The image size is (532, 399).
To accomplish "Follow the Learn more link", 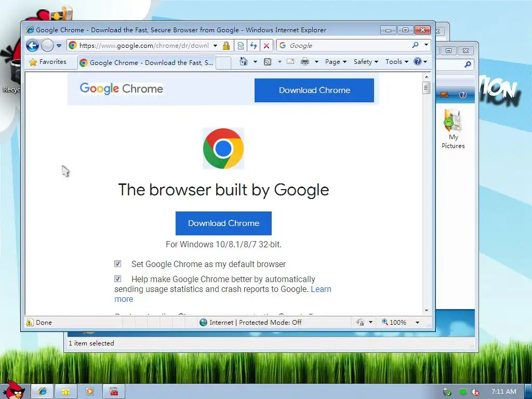I will click(321, 289).
